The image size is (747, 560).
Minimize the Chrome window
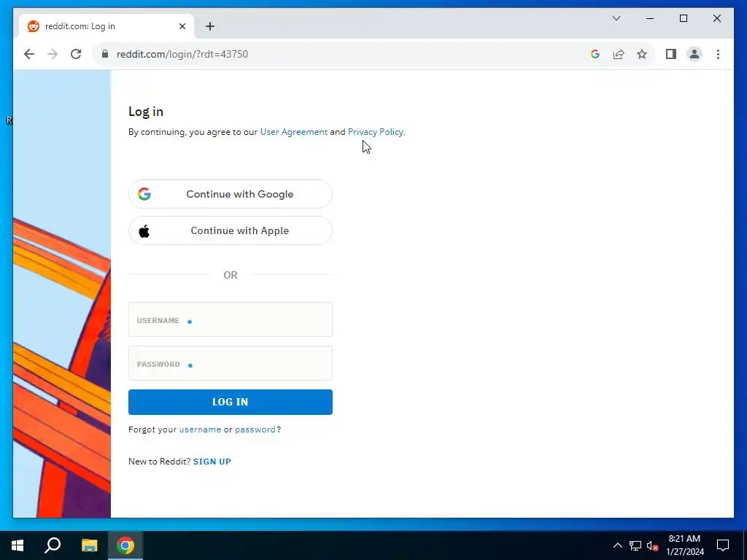(x=650, y=18)
